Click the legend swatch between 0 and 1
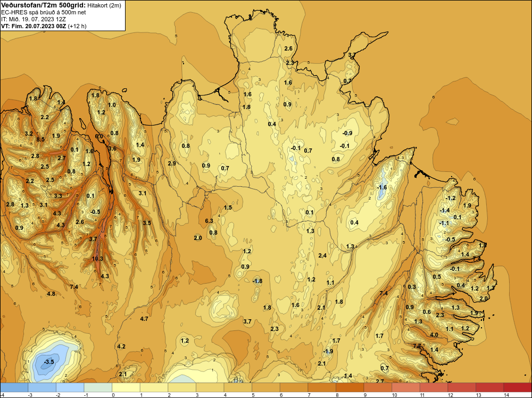Screen dimensions: 532x398 tap(126, 387)
